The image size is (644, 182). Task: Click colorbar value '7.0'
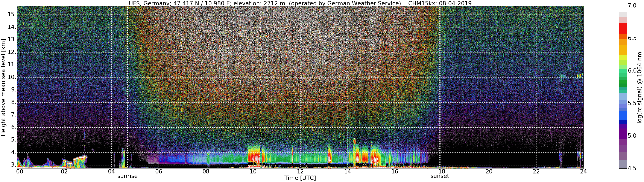point(632,6)
